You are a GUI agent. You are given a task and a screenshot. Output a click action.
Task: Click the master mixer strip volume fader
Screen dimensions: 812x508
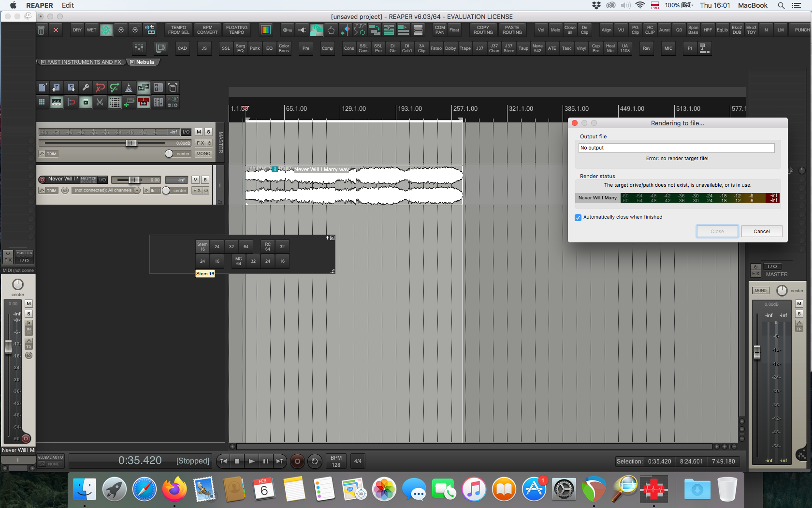(x=757, y=352)
